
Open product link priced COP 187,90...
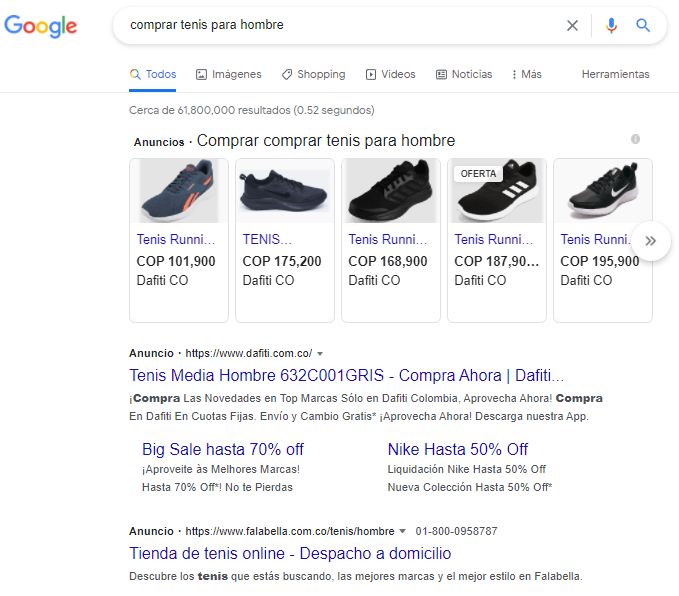[x=494, y=239]
